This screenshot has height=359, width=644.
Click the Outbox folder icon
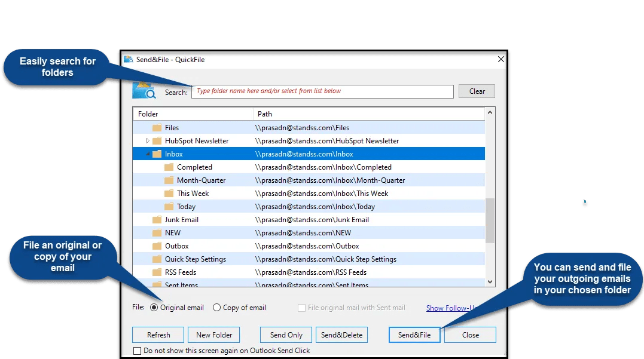[x=156, y=246]
